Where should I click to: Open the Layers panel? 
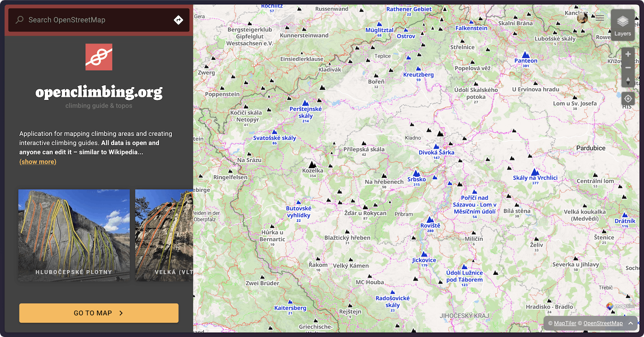pos(622,25)
